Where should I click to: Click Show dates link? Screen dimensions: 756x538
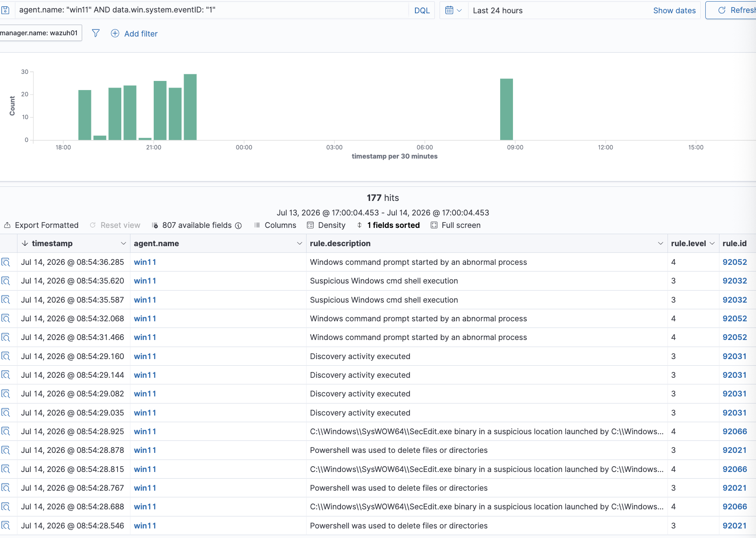coord(674,10)
